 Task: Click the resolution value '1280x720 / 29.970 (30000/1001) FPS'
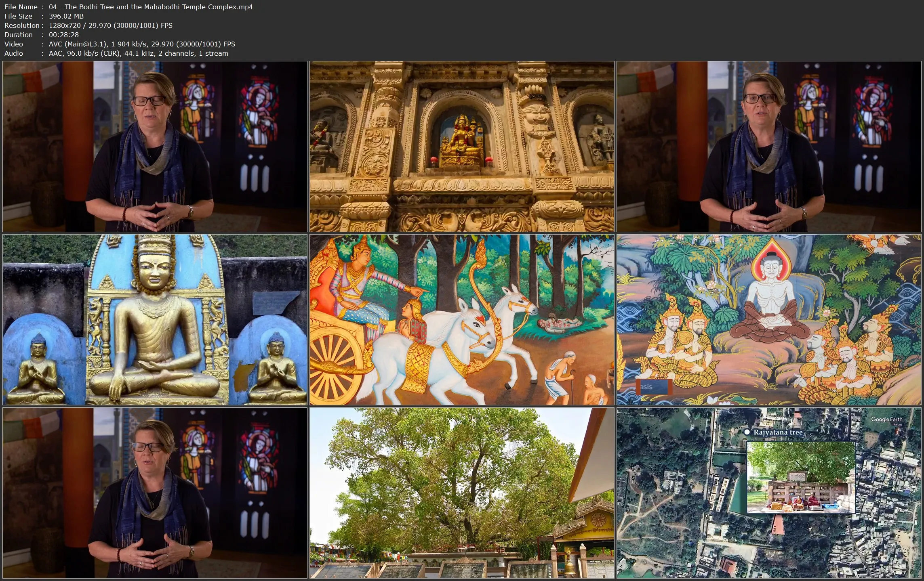pos(111,25)
